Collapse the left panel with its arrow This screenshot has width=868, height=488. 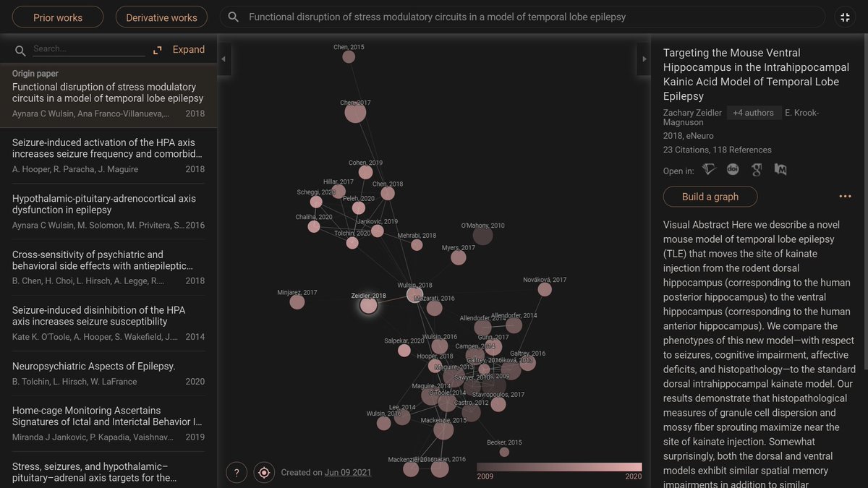tap(224, 59)
